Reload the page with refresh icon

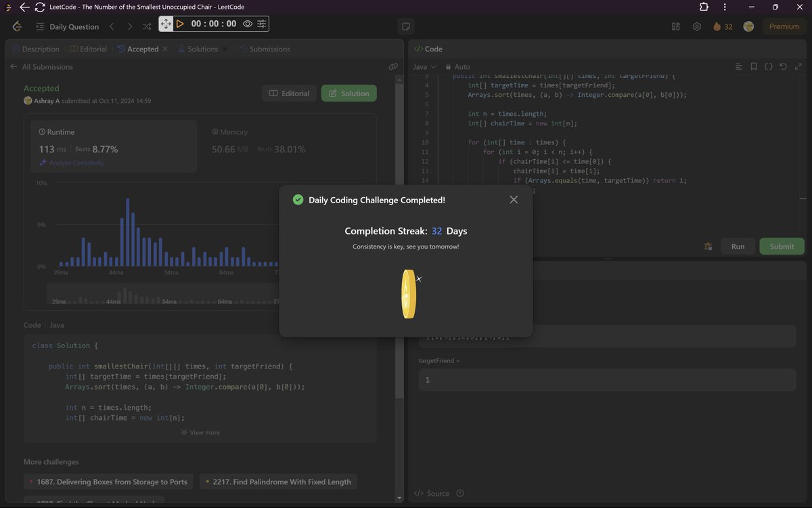40,7
